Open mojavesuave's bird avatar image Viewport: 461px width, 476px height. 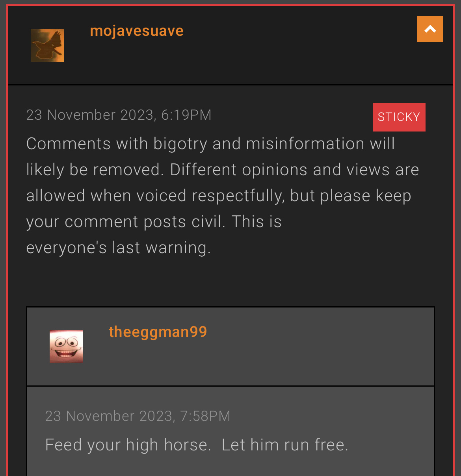[47, 45]
